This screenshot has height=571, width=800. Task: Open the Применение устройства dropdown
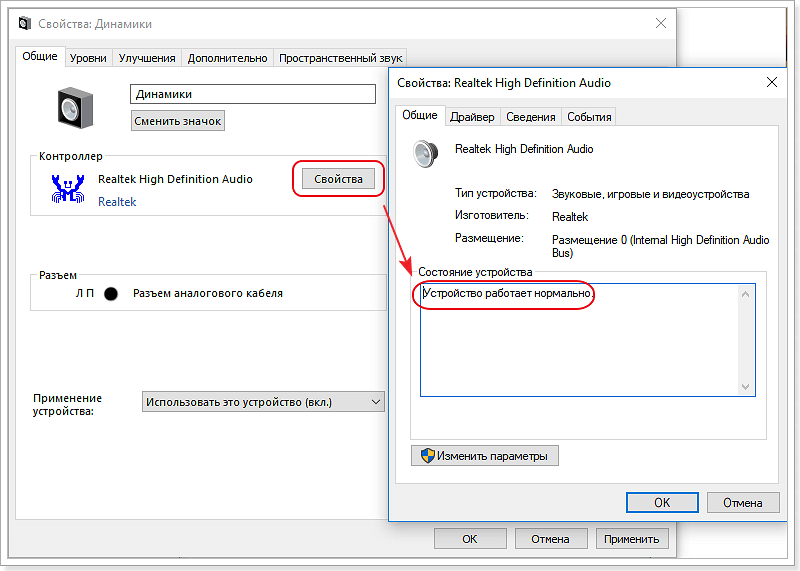(263, 402)
